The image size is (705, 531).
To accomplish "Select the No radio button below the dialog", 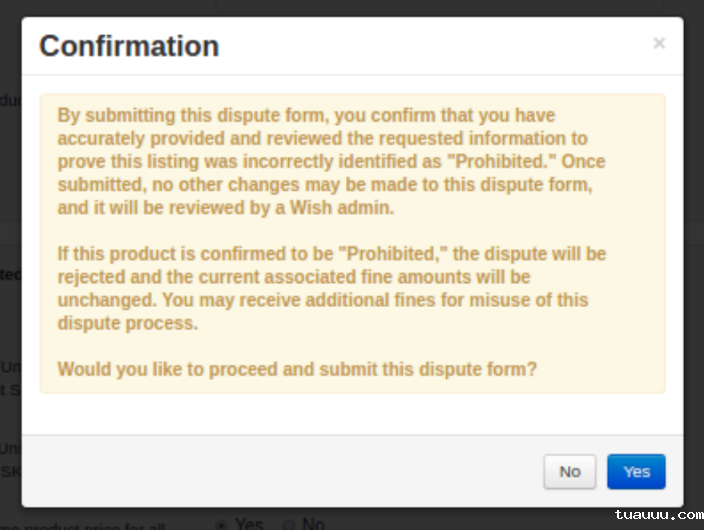I will [x=290, y=523].
